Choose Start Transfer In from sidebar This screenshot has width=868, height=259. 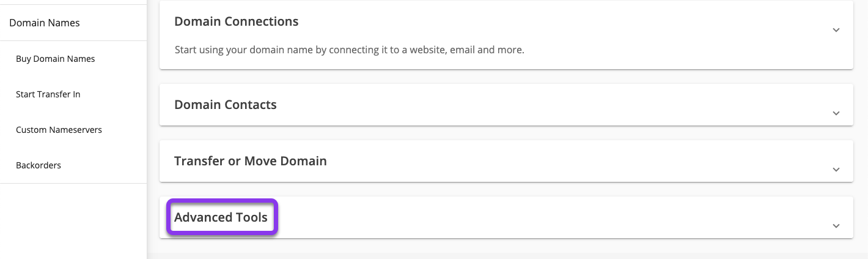click(x=48, y=94)
